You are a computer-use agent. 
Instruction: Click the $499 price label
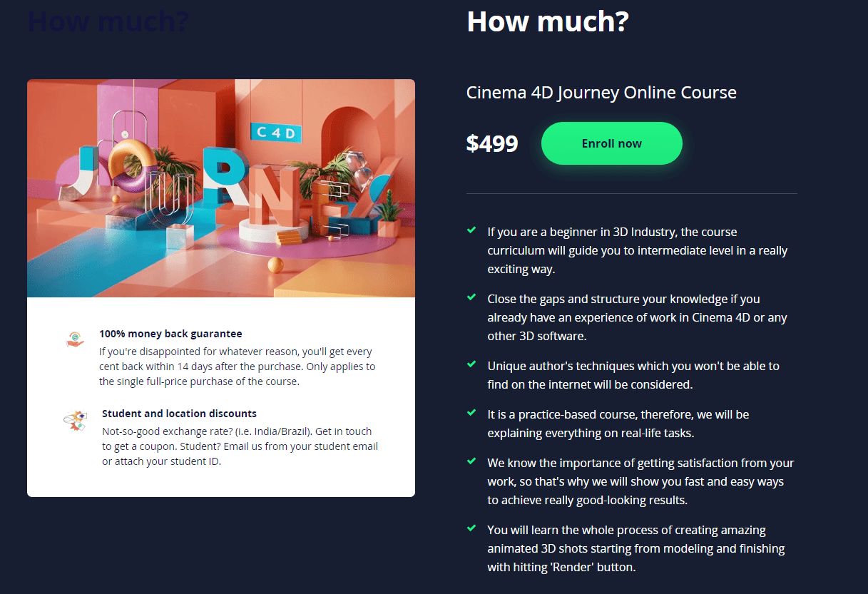pyautogui.click(x=492, y=143)
